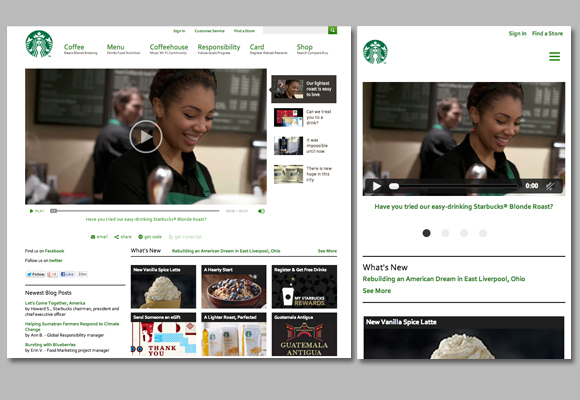Select 'There is new hope in this city' thumbnail

(x=304, y=174)
